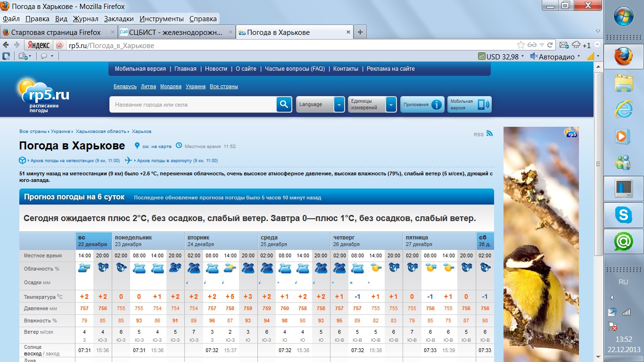Screen dimensions: 644x362
Task: Click the airplane airport archive icon
Action: (129, 160)
